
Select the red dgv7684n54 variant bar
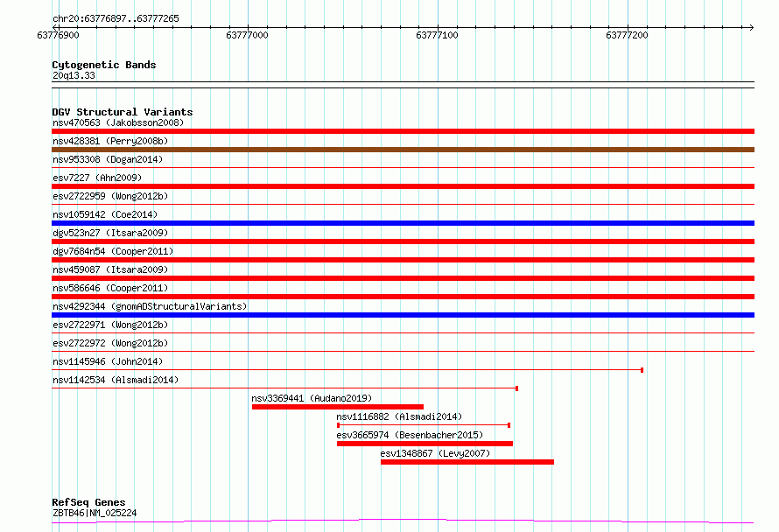(x=403, y=260)
